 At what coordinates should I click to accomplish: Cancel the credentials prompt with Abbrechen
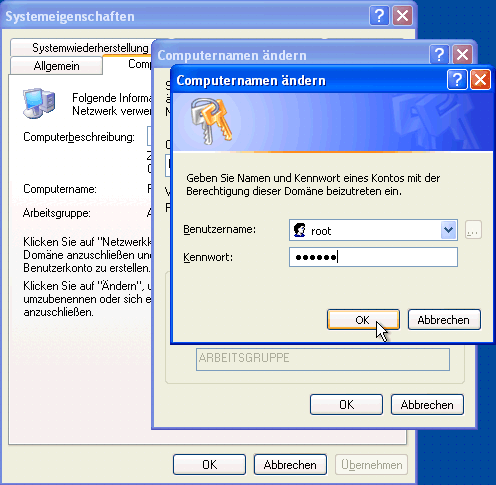point(444,320)
